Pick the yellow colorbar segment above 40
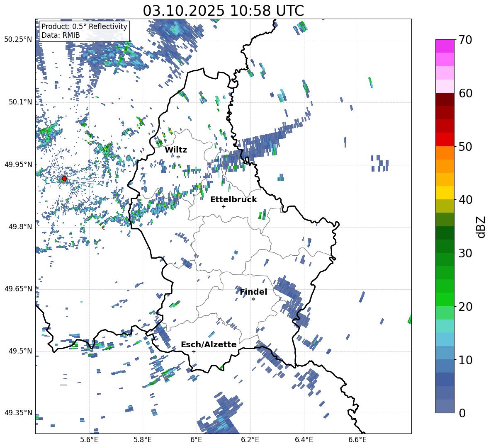This screenshot has width=491, height=448. coord(445,193)
